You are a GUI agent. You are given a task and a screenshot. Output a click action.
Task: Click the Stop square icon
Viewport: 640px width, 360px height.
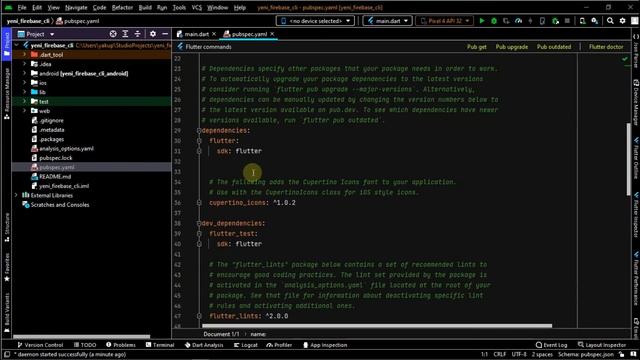click(x=567, y=21)
